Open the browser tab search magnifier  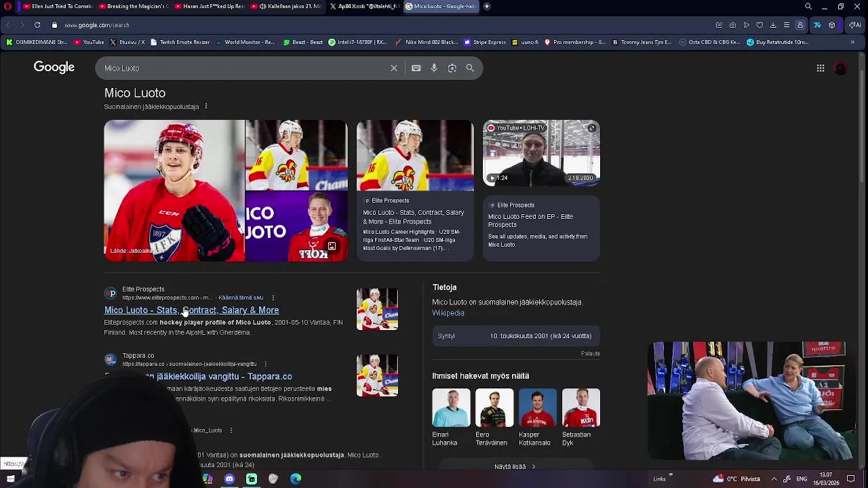[808, 7]
